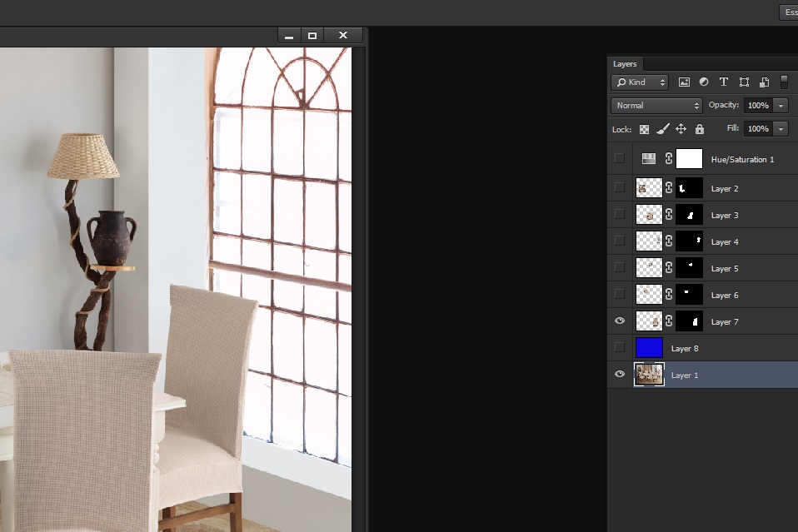Hide Layer 7 eye icon
Viewport: 798px width, 532px height.
(620, 321)
